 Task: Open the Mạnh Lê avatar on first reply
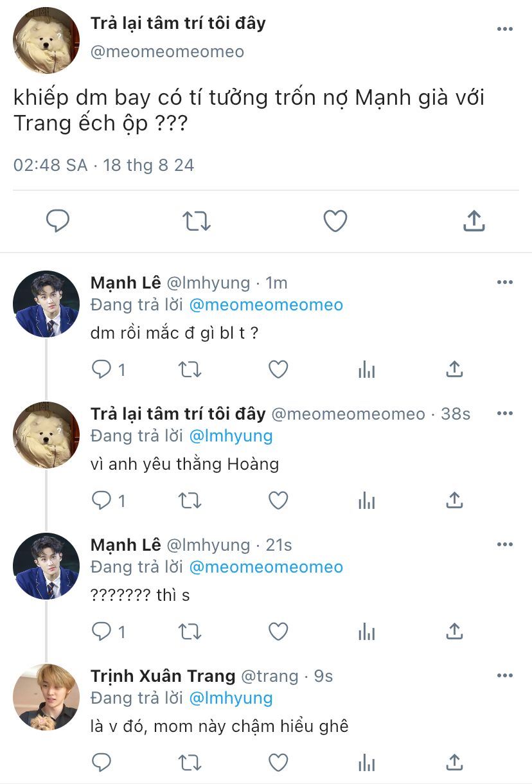click(46, 304)
